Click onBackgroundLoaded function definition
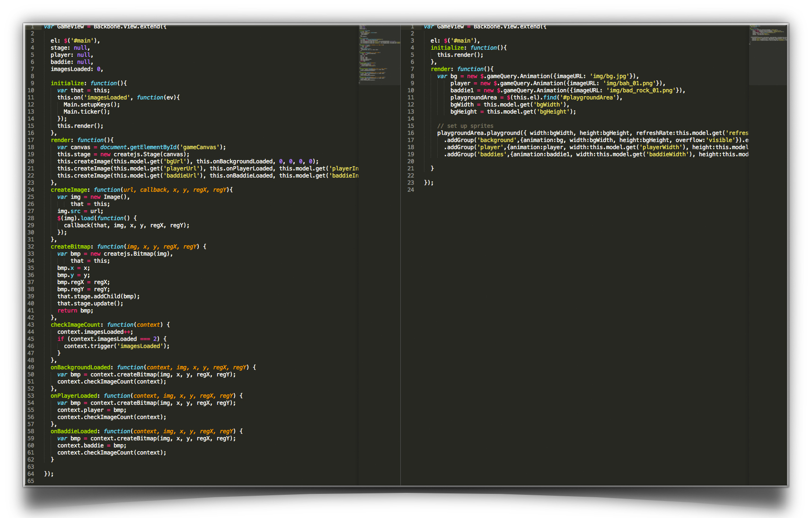The width and height of the screenshot is (812, 518). [81, 367]
